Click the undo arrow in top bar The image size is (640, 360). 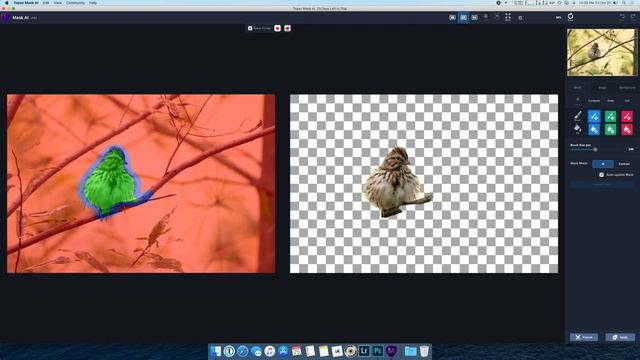pos(622,17)
